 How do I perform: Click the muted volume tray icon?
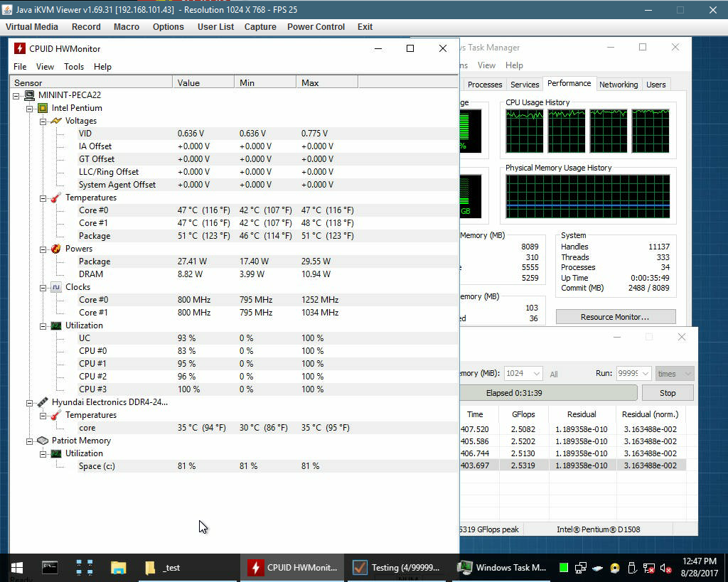(x=665, y=568)
